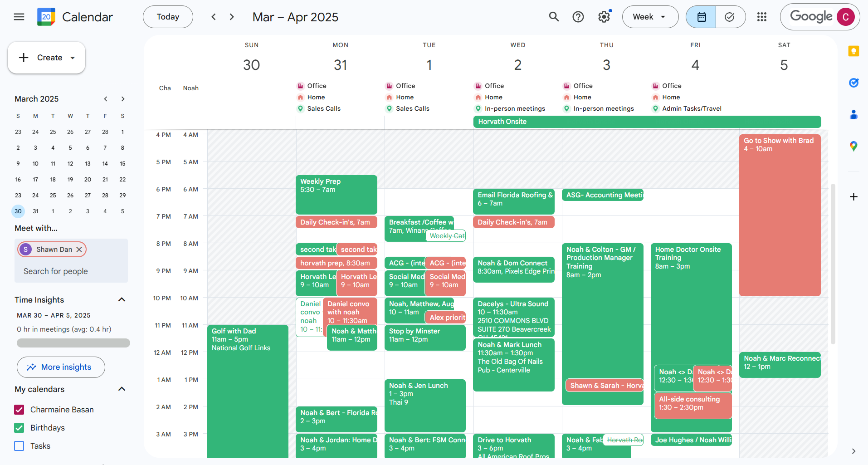The height and width of the screenshot is (465, 868).
Task: Open the Horvath Onsite all-day event
Action: [x=647, y=122]
